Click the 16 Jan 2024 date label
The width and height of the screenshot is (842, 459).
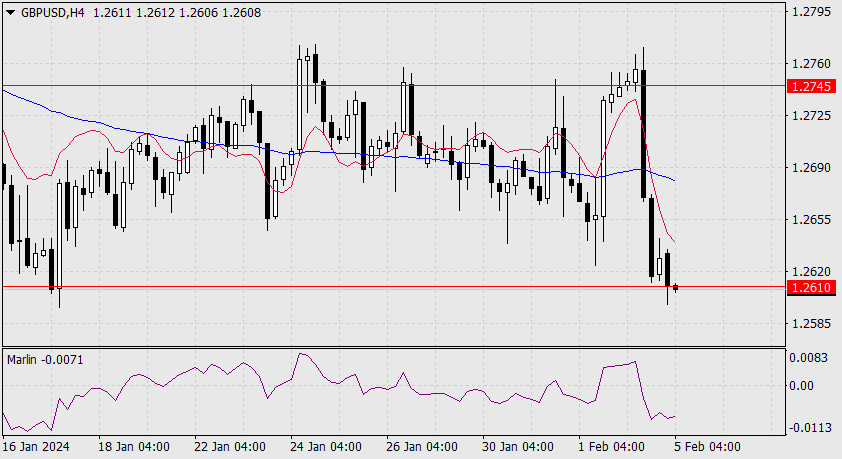pyautogui.click(x=37, y=446)
